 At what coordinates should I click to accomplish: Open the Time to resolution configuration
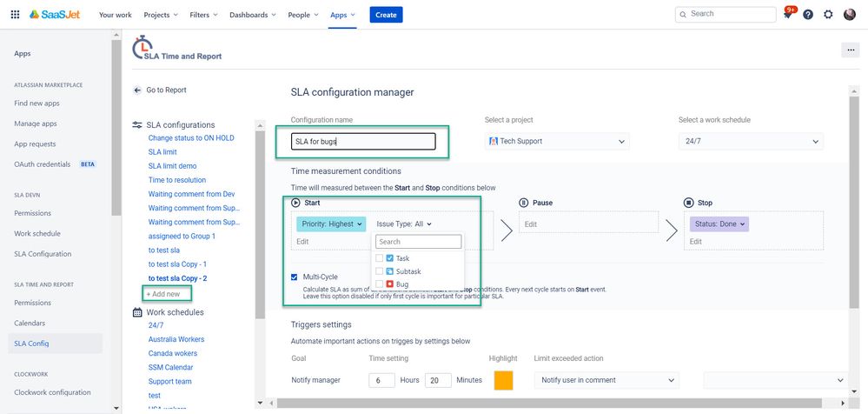click(177, 180)
